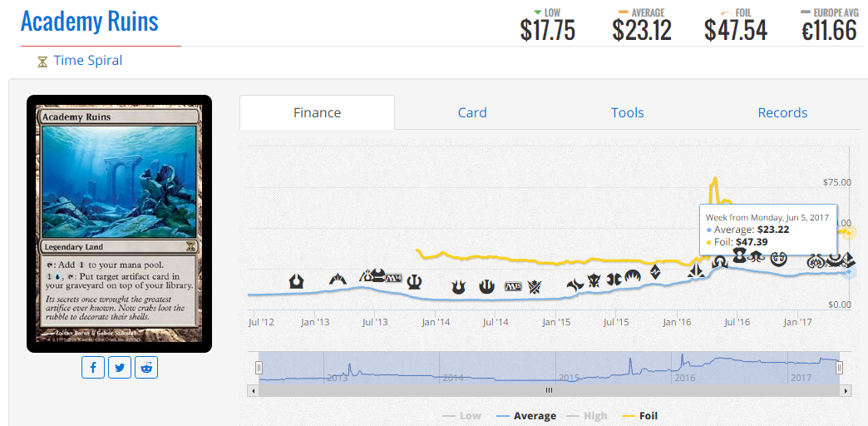Share card on Twitter
Image resolution: width=868 pixels, height=426 pixels.
[x=120, y=367]
